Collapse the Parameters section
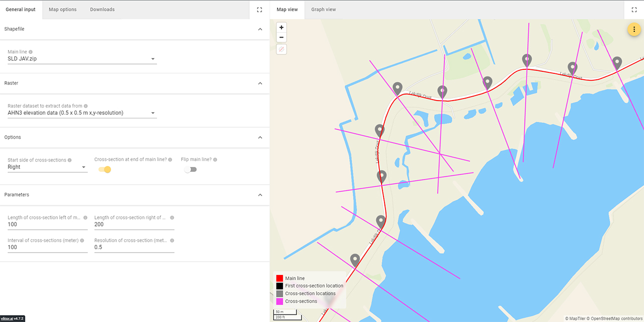644x322 pixels. tap(260, 195)
